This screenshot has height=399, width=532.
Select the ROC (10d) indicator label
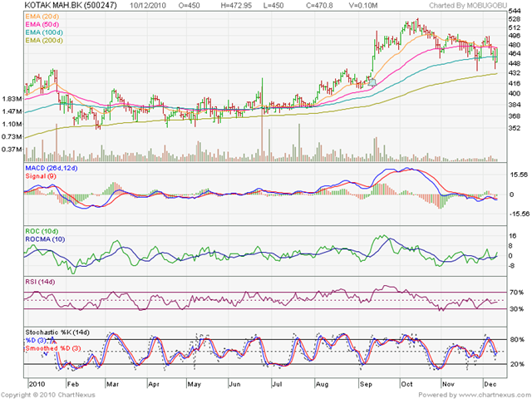pyautogui.click(x=42, y=231)
